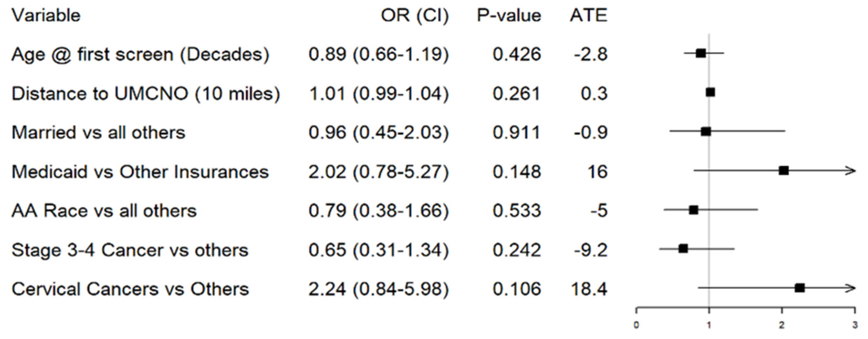Screen dimensions: 868x339
Task: Click the ATE column header
Action: click(x=588, y=16)
